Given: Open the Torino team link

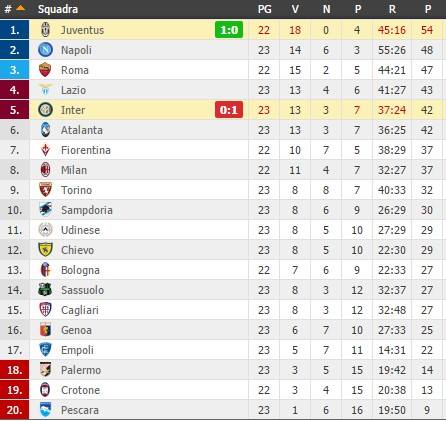Looking at the screenshot, I should 76,190.
